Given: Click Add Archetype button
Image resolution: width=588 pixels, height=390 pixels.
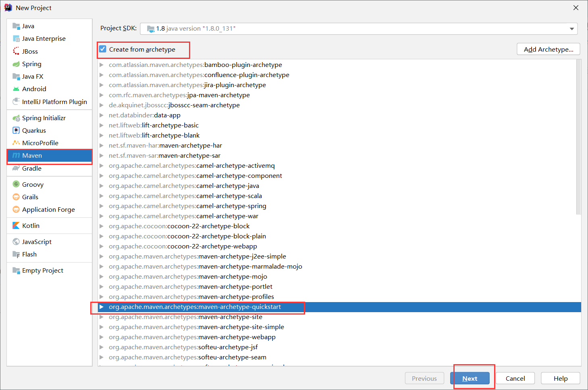Looking at the screenshot, I should click(x=549, y=49).
